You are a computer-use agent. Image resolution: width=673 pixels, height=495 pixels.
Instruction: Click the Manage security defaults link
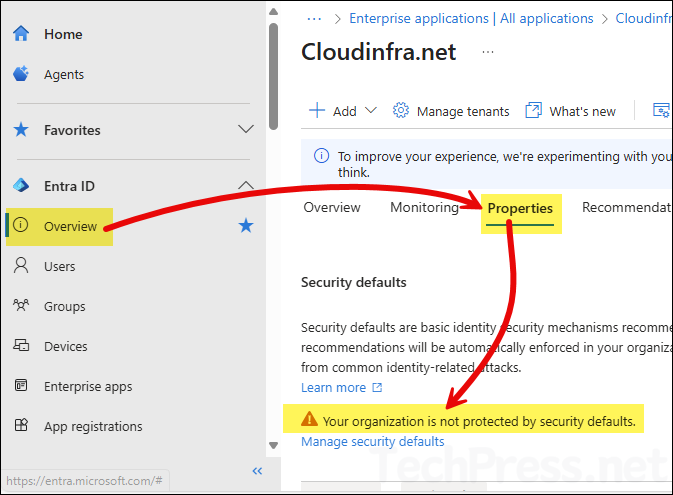click(372, 442)
